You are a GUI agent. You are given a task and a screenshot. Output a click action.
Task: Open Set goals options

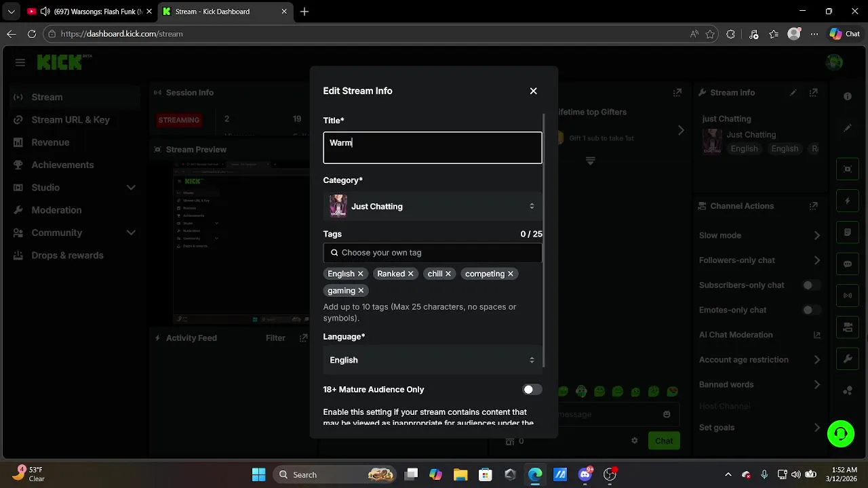tap(759, 428)
